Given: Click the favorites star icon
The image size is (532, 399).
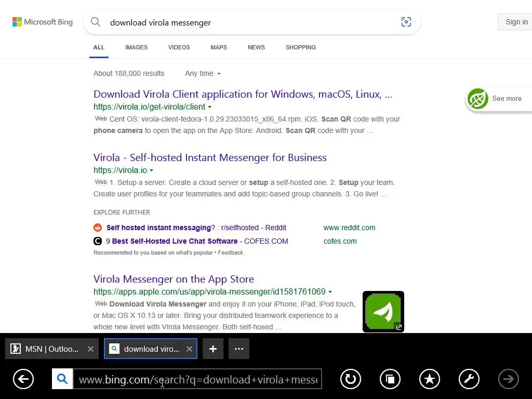Looking at the screenshot, I should (430, 379).
